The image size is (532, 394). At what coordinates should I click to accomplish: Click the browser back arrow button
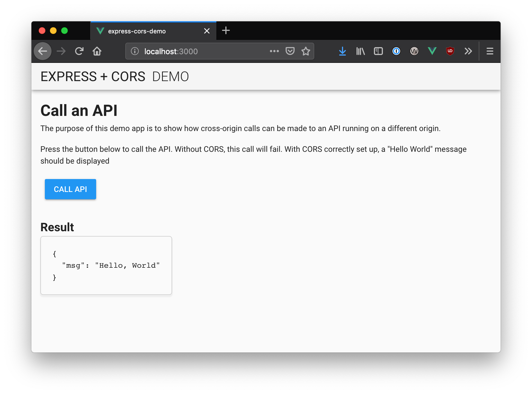43,51
